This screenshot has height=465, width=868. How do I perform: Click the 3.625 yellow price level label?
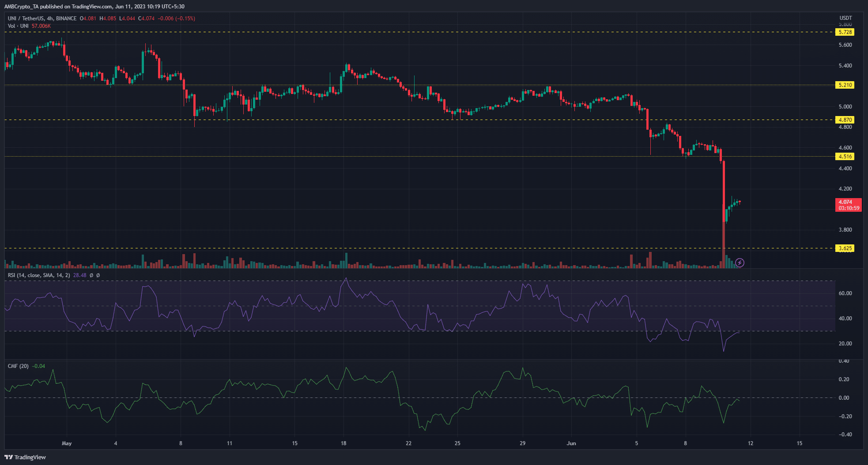click(845, 248)
